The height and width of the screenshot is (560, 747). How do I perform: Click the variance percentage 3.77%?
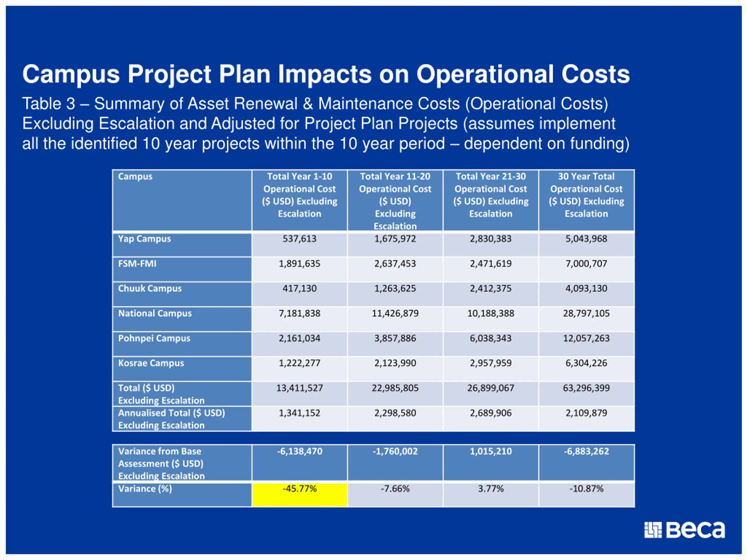491,489
